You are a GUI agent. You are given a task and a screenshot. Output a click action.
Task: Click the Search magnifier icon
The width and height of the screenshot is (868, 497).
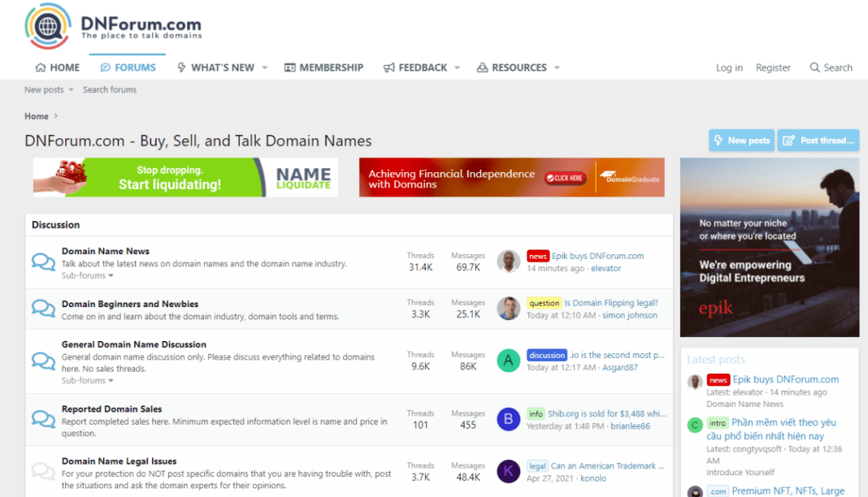pyautogui.click(x=814, y=68)
